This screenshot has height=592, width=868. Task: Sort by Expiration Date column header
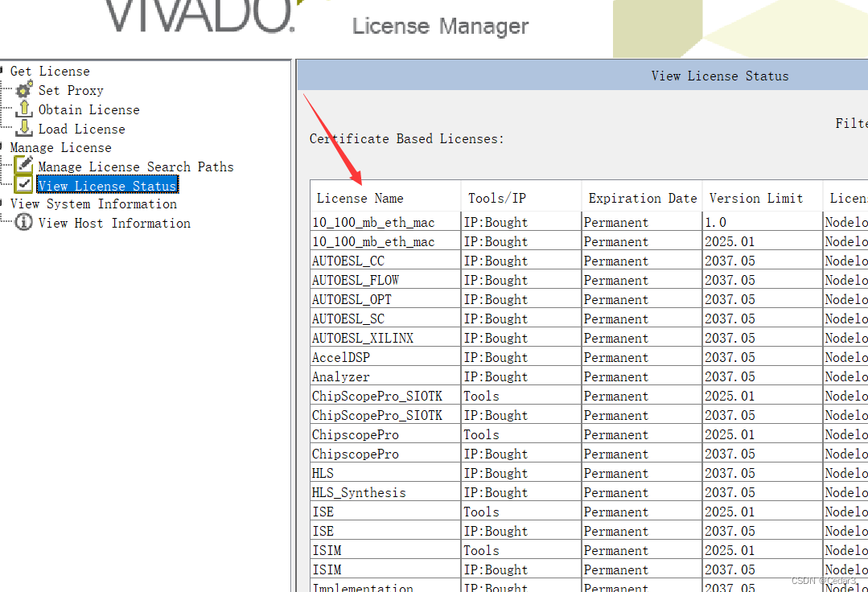642,198
